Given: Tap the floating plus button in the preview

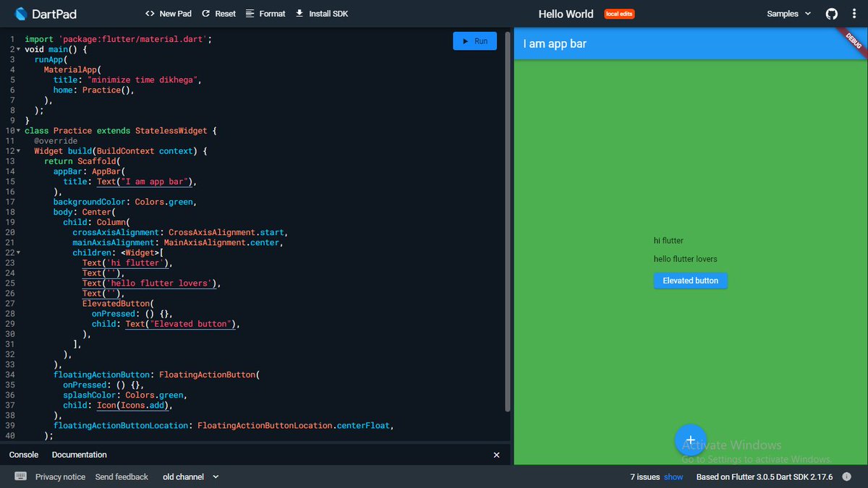Looking at the screenshot, I should [x=690, y=440].
